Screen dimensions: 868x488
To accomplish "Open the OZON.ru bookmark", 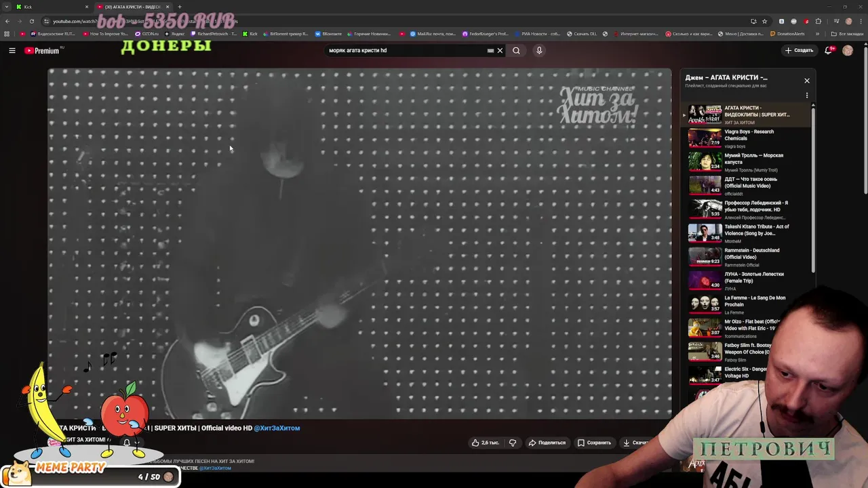I will (147, 34).
